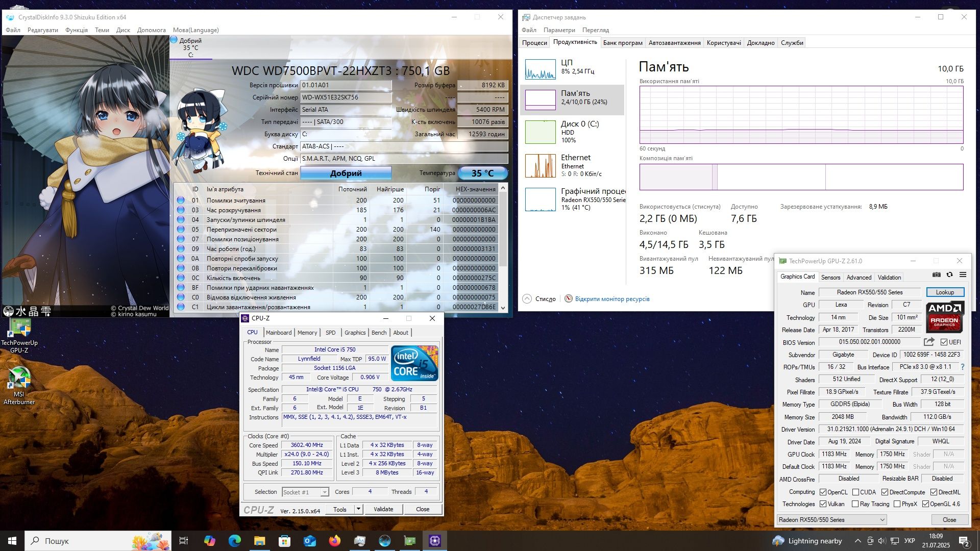Click the Shizuku chibi character image
980x551 pixels.
pos(202,130)
